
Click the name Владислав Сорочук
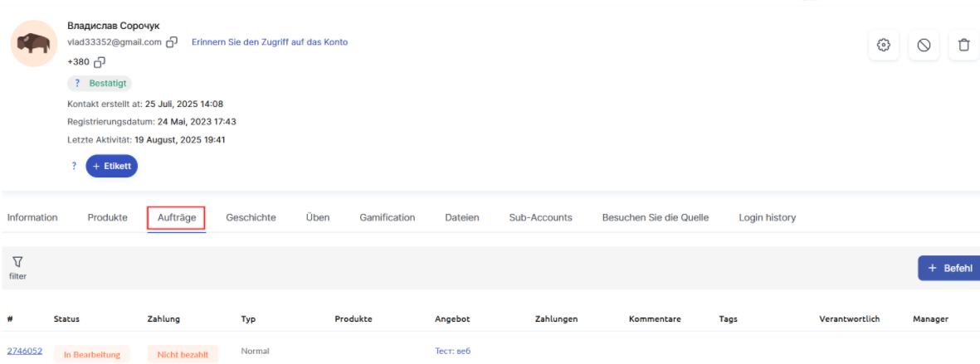tap(113, 26)
